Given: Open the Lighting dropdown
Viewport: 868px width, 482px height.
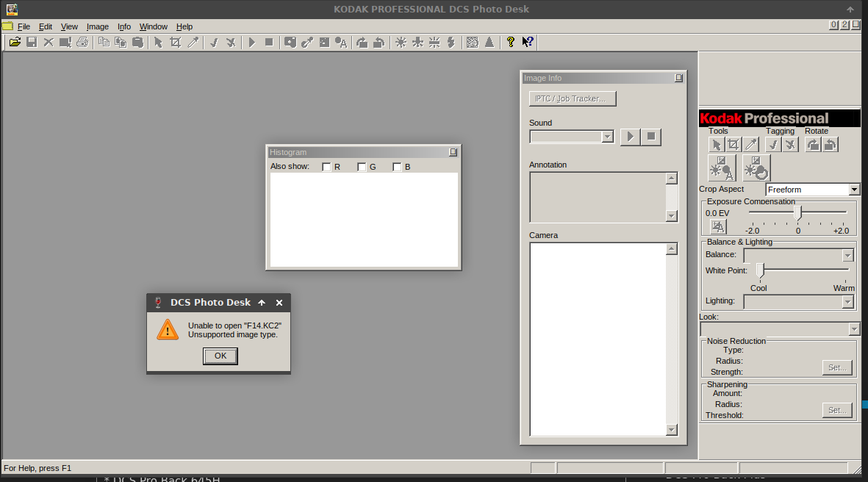Looking at the screenshot, I should [847, 302].
